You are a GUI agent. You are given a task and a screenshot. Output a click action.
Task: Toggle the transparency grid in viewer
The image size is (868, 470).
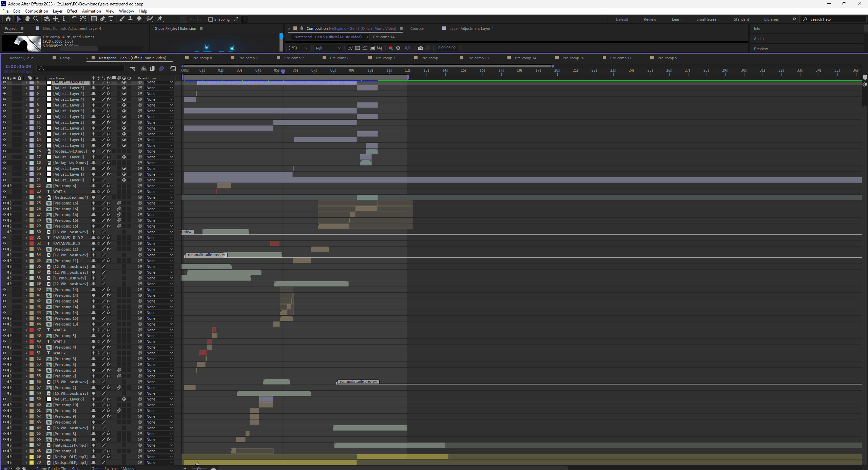[358, 48]
